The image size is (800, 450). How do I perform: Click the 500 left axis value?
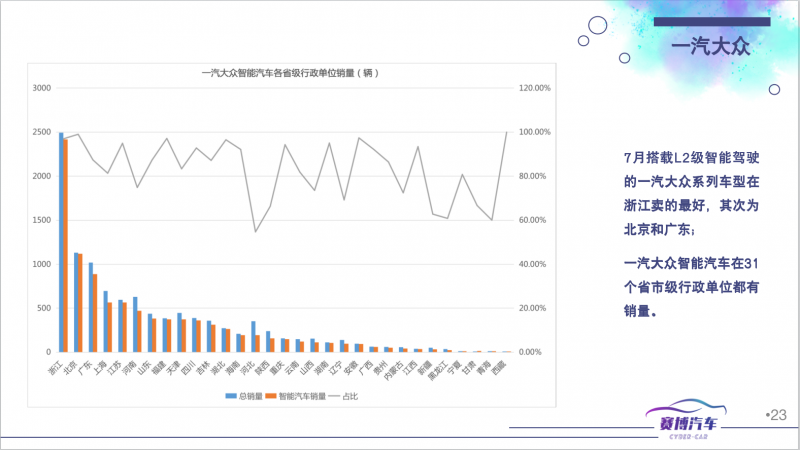(44, 308)
